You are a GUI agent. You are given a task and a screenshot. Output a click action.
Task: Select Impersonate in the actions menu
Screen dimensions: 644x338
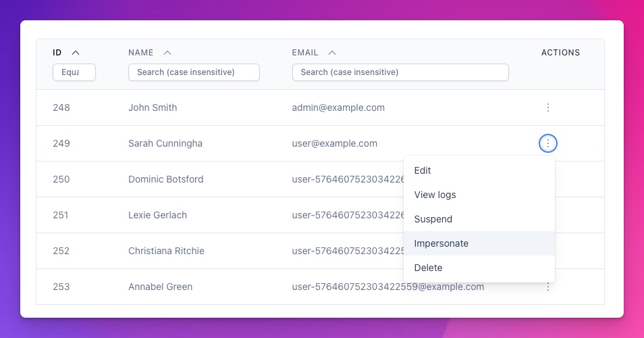tap(441, 243)
